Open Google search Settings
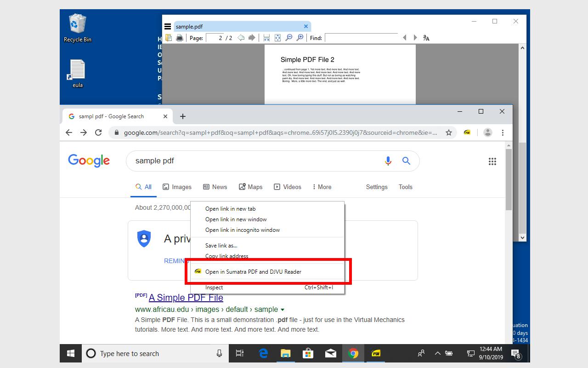Screen dimensions: 588x368 click(x=377, y=187)
